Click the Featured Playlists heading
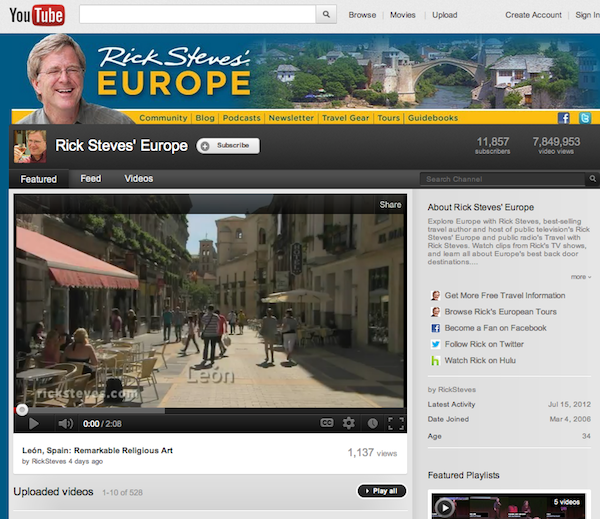 pyautogui.click(x=463, y=475)
